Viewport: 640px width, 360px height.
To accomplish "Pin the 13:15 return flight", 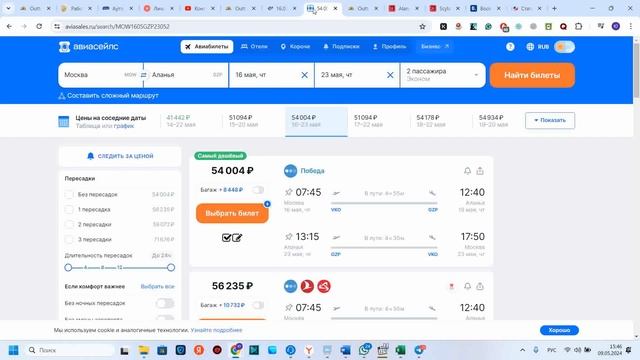I will (289, 237).
